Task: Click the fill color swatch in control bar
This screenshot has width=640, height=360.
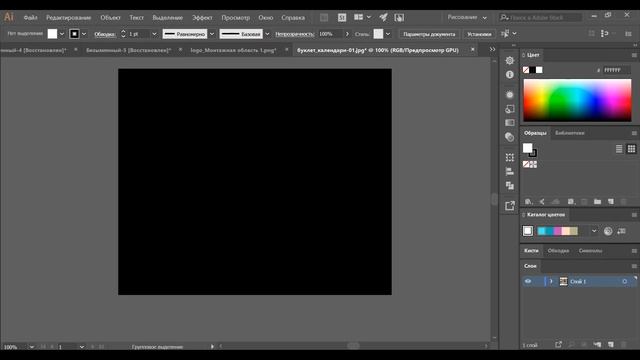Action: 52,34
